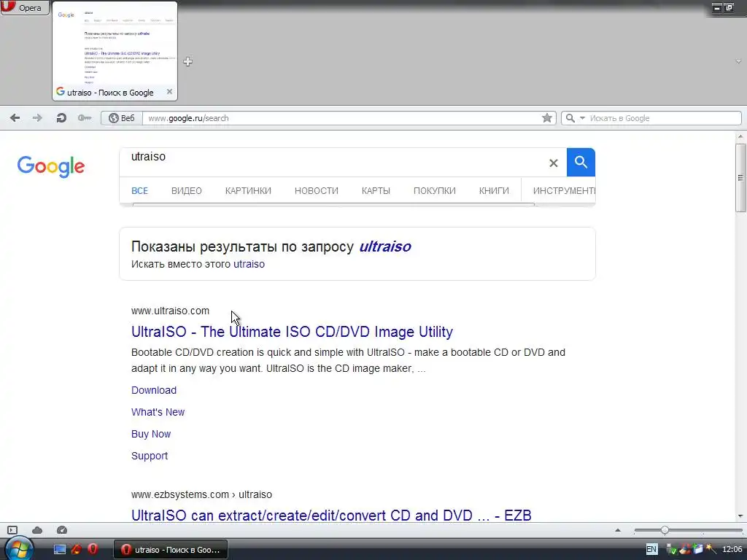Switch to the ПОКУПКИ tab
Viewport: 747px width, 560px height.
435,191
